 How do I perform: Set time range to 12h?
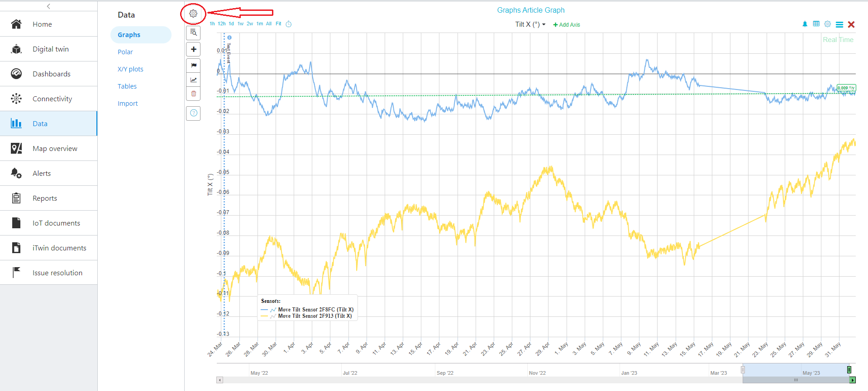222,24
